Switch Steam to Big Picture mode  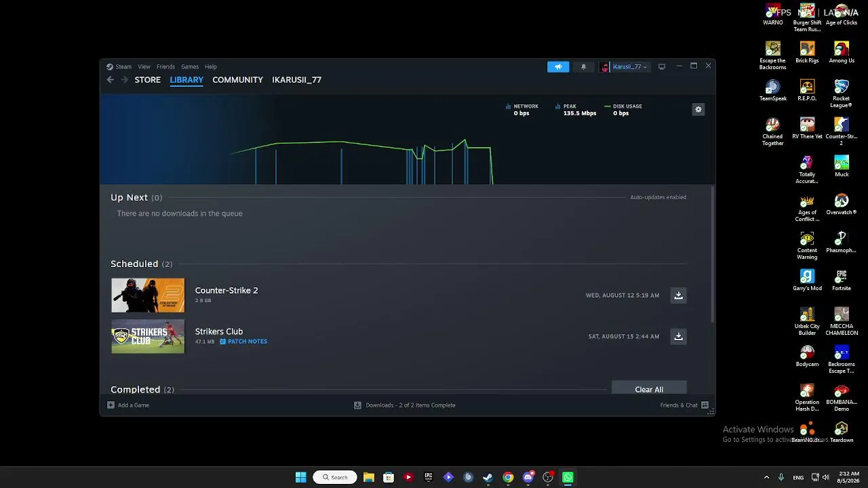(662, 66)
